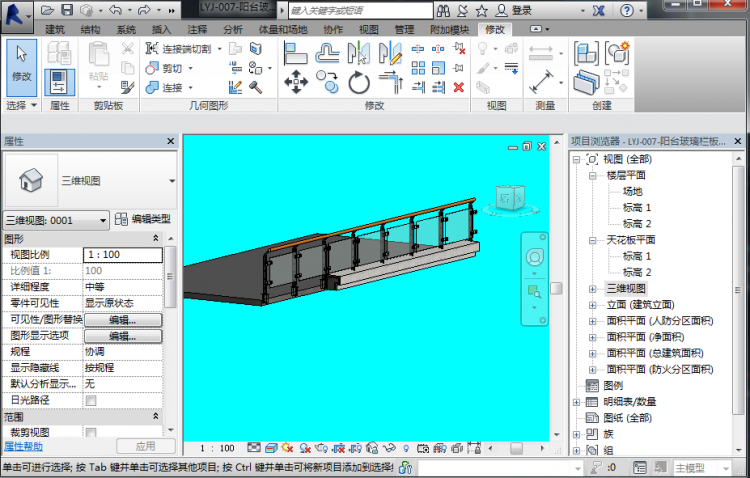Viewport: 750px width, 478px height.
Task: Open the steering wheel navigation tool
Action: pos(534,259)
